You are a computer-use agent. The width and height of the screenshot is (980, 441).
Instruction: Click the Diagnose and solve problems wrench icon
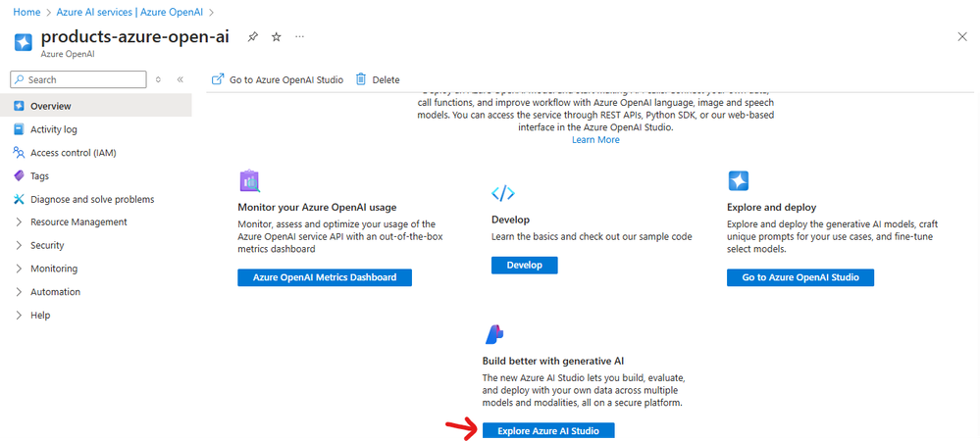pyautogui.click(x=19, y=199)
